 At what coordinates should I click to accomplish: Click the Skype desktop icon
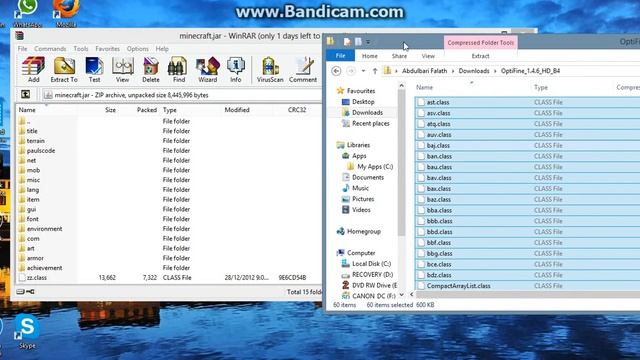click(x=27, y=331)
